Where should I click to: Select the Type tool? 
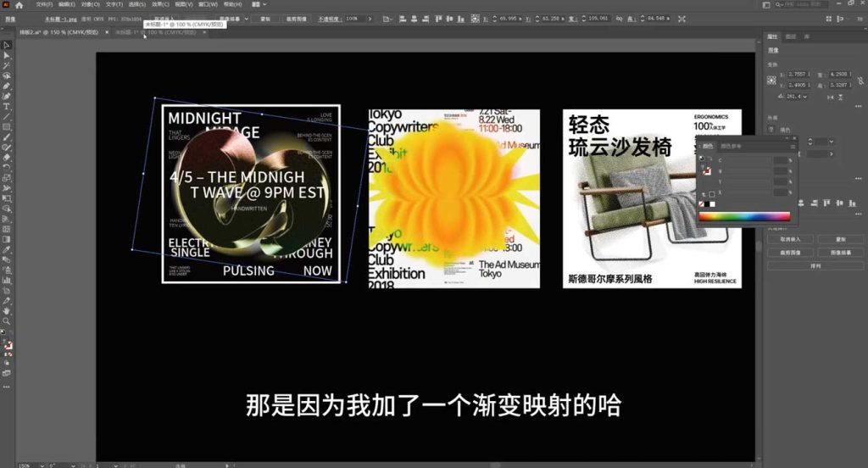coord(7,106)
